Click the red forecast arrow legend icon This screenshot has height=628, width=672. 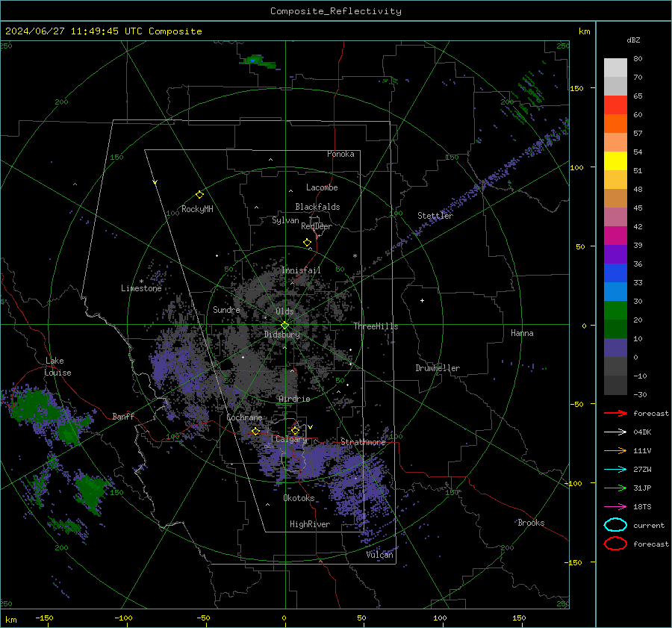click(615, 413)
